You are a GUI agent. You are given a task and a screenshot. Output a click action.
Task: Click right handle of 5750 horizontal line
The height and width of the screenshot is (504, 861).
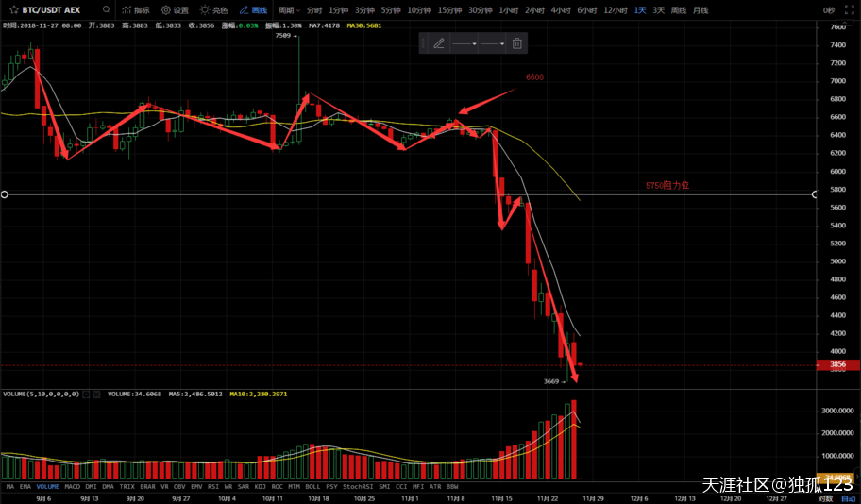coord(815,194)
